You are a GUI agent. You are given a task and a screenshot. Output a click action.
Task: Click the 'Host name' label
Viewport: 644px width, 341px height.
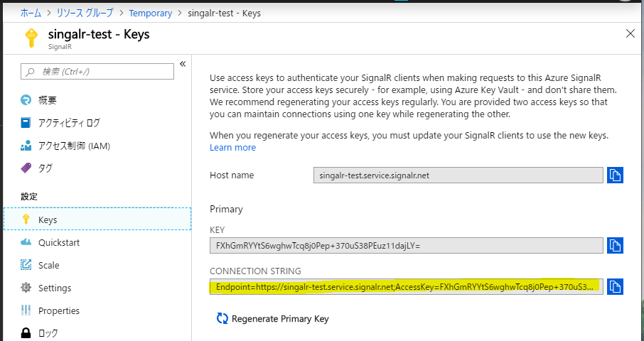[232, 175]
